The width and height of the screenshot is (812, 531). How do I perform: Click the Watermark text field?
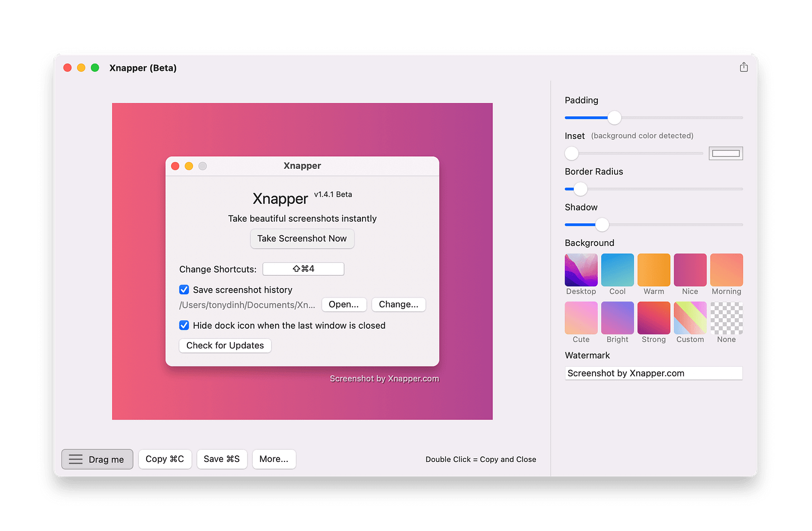tap(654, 373)
